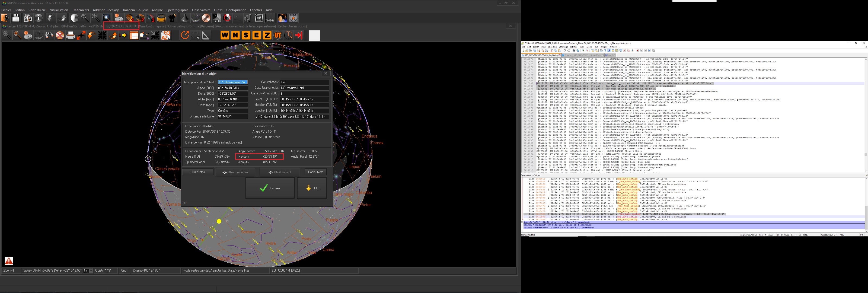This screenshot has height=293, width=868.
Task: Open the Observatoire menu
Action: tap(201, 10)
